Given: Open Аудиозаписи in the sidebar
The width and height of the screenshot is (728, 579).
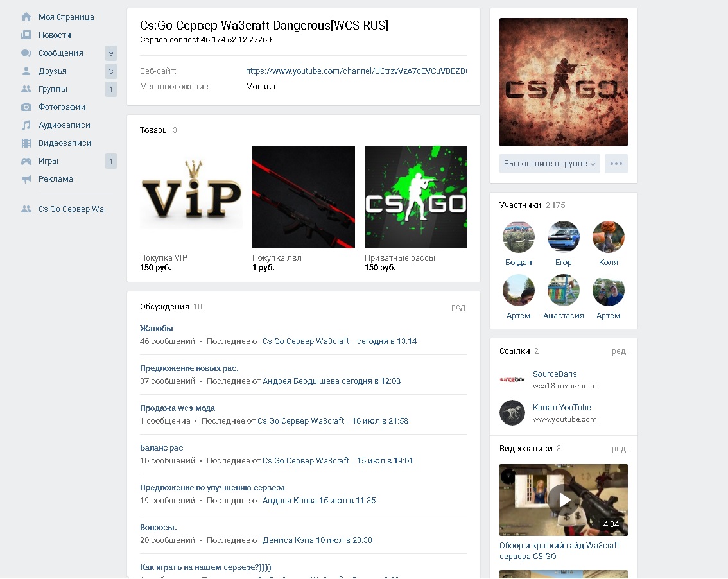Looking at the screenshot, I should [x=65, y=125].
